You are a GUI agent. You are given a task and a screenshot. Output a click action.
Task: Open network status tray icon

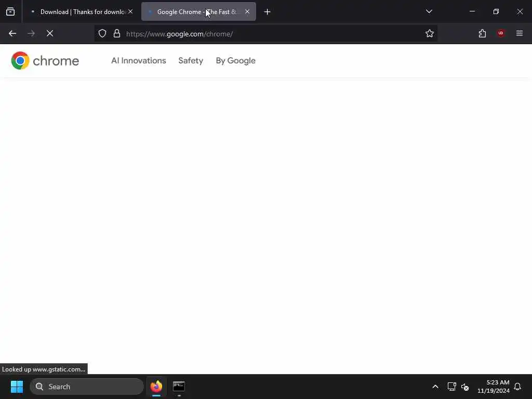(451, 387)
